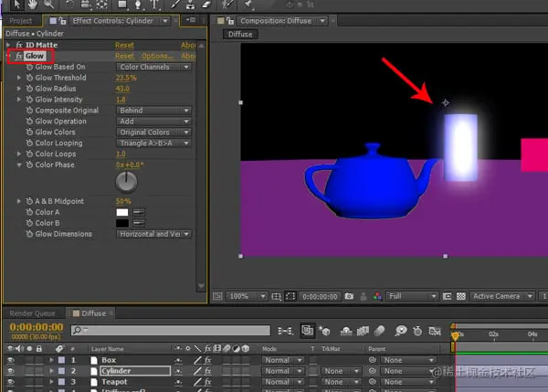Open the graph editor icon
Screen dimensions: 548x392
point(435,331)
